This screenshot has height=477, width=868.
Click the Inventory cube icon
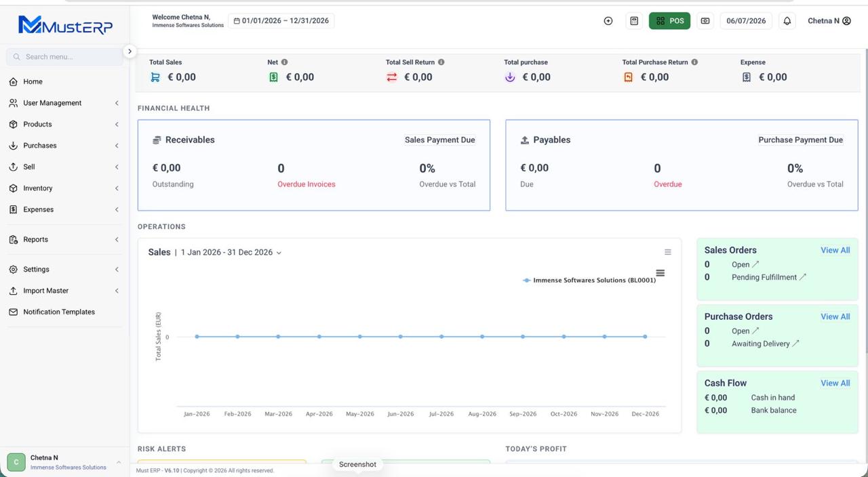[x=13, y=188]
